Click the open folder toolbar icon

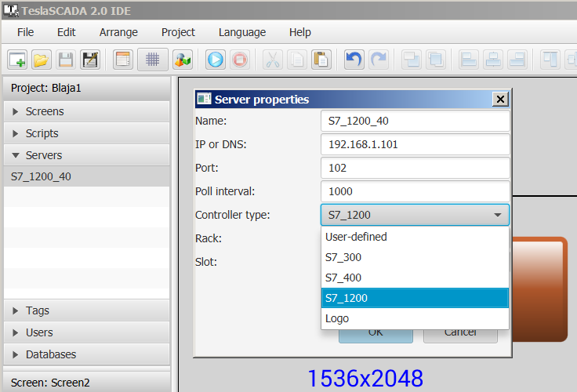[x=42, y=60]
